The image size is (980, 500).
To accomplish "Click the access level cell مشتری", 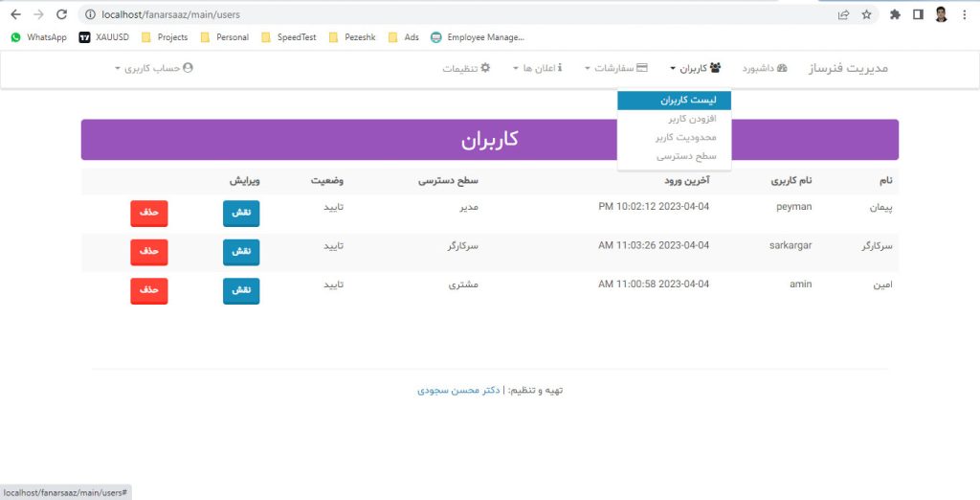I will 464,285.
